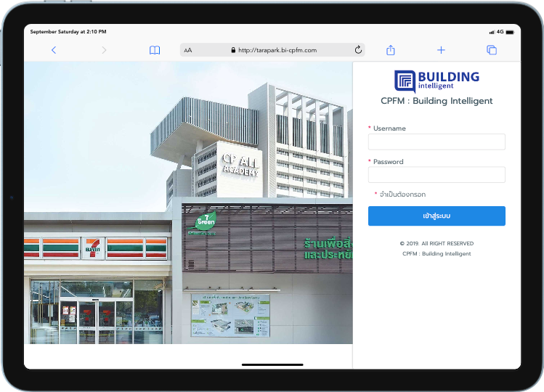Tap the Safari back arrow
The width and height of the screenshot is (544, 392).
[54, 50]
